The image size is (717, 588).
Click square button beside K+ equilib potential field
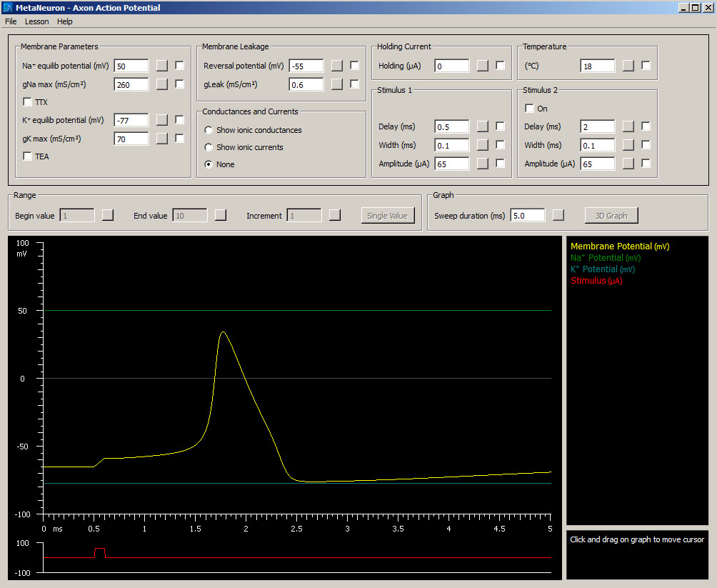(x=162, y=120)
